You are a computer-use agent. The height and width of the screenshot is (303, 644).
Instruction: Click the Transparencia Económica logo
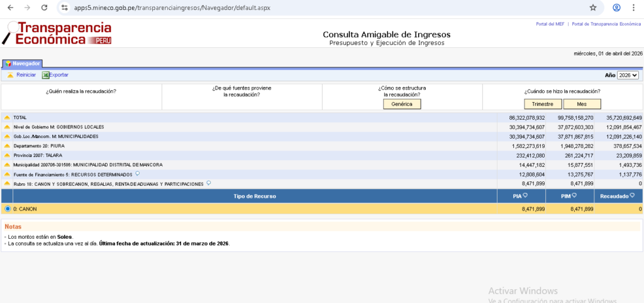coord(58,33)
